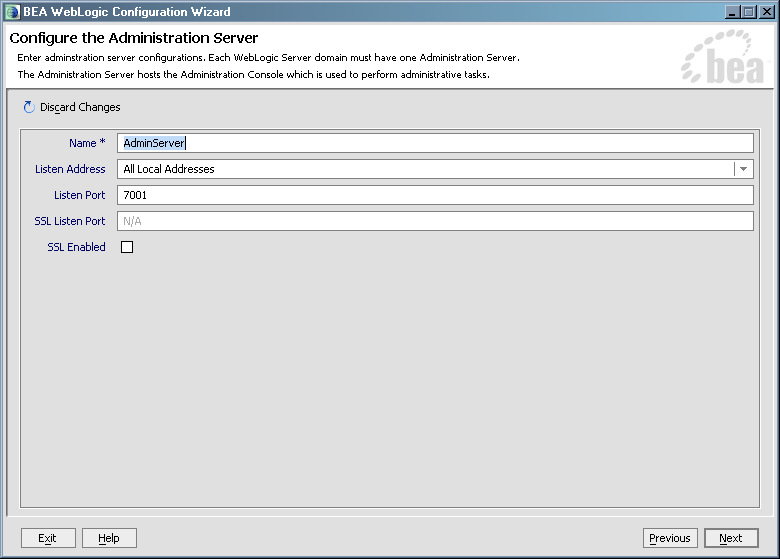Viewport: 780px width, 559px height.
Task: Click the SSL Listen Port field
Action: (x=435, y=221)
